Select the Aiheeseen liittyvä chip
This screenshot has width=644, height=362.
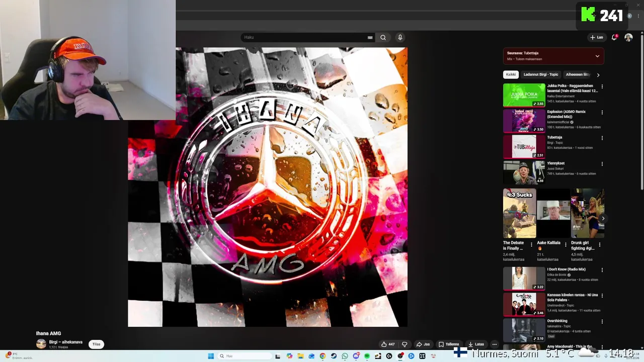[578, 74]
